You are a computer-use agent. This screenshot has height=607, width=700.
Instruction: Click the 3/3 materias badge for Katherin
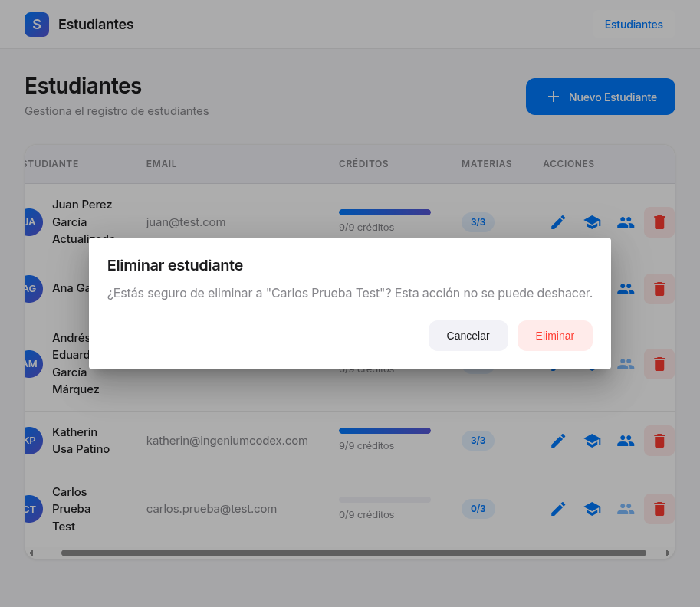(478, 441)
